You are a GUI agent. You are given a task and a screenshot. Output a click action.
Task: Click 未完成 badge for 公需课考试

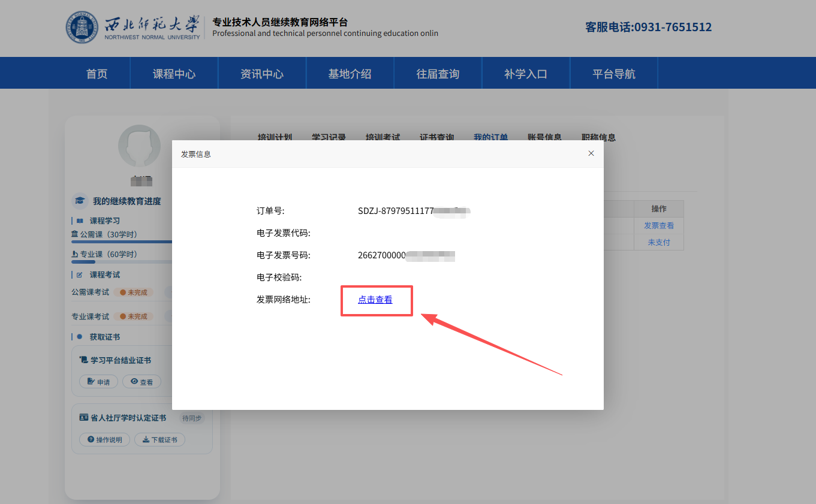tap(134, 292)
